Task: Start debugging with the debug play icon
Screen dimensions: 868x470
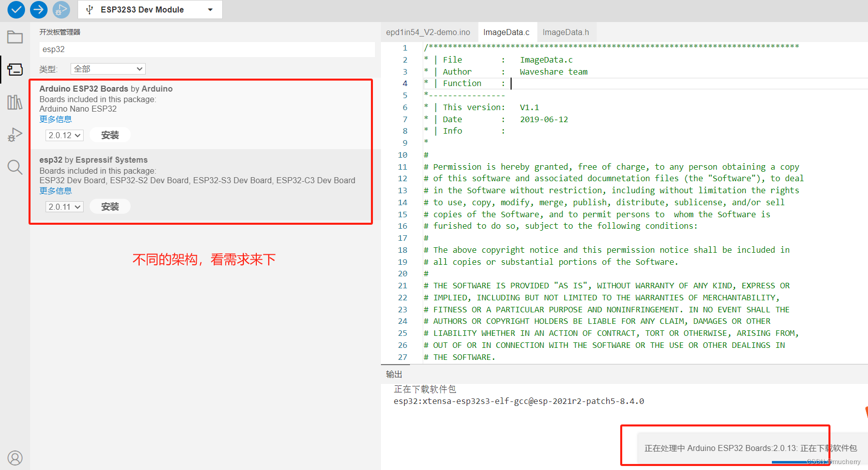Action: (x=61, y=10)
